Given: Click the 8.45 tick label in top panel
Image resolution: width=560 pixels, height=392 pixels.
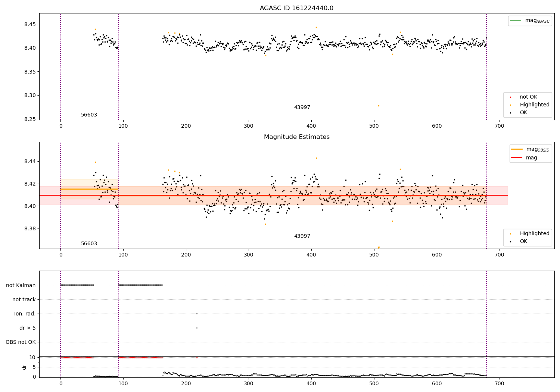Looking at the screenshot, I should tap(29, 24).
